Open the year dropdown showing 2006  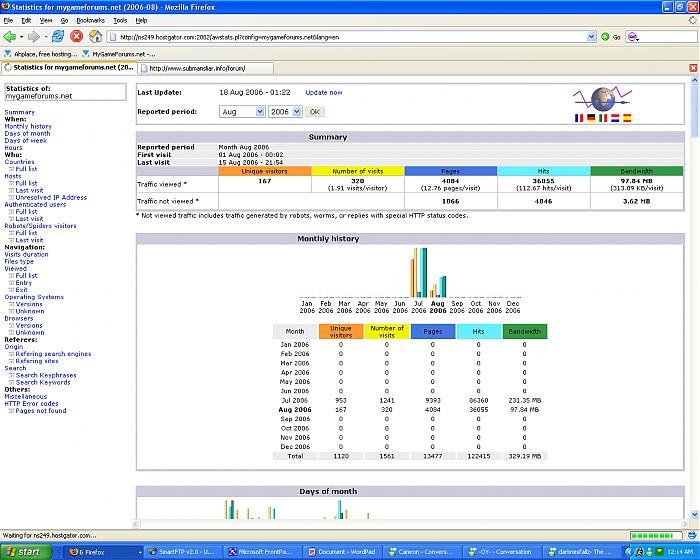tap(284, 112)
